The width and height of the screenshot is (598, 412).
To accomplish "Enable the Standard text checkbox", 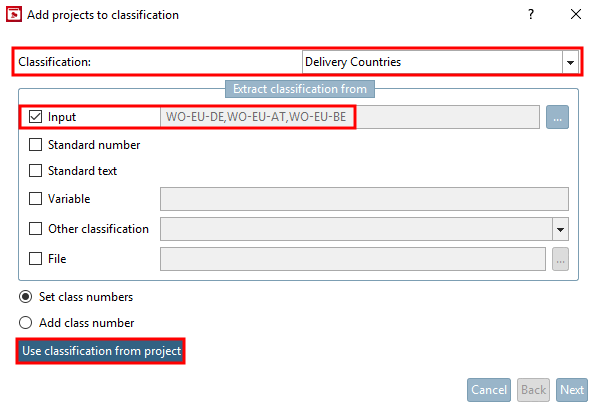I will pos(35,171).
